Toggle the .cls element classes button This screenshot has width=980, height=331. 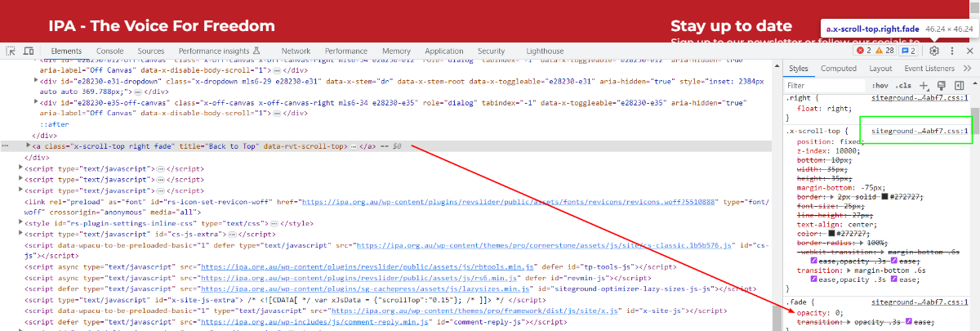(x=903, y=86)
